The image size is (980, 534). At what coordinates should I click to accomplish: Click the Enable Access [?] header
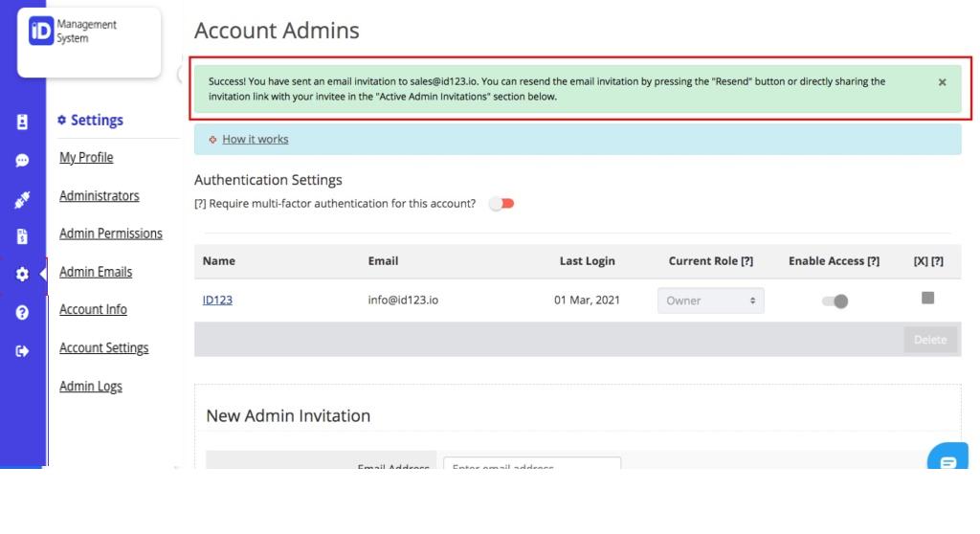pyautogui.click(x=834, y=261)
